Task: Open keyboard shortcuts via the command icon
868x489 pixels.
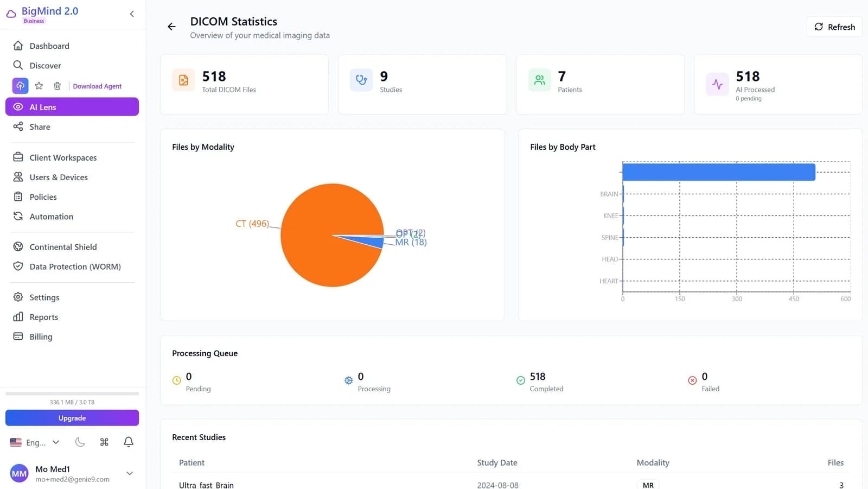Action: (104, 442)
